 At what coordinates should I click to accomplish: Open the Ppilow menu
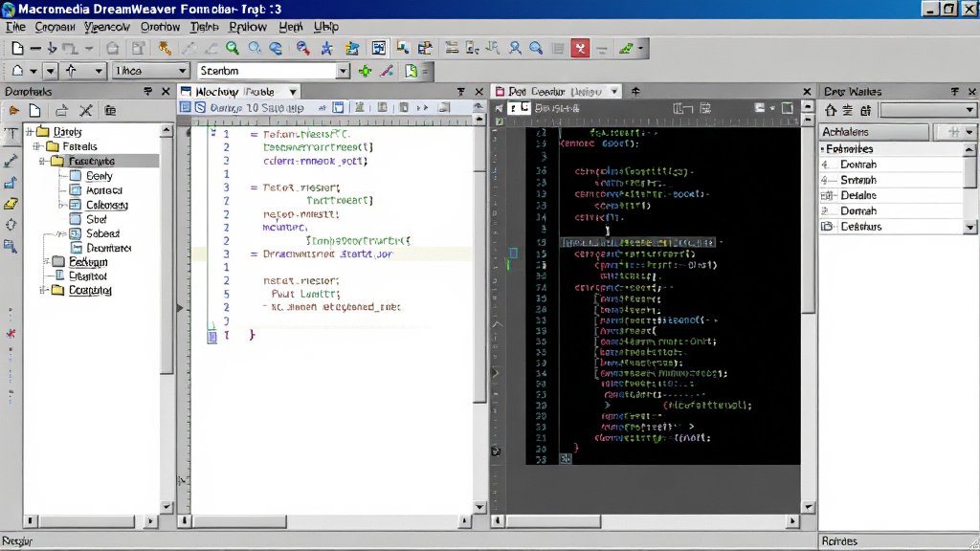(248, 27)
